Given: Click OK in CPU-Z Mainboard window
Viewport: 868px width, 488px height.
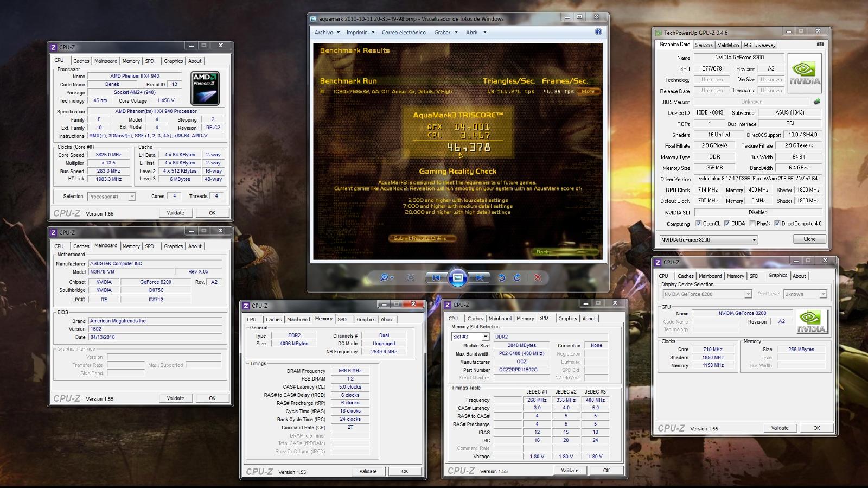Looking at the screenshot, I should [212, 398].
